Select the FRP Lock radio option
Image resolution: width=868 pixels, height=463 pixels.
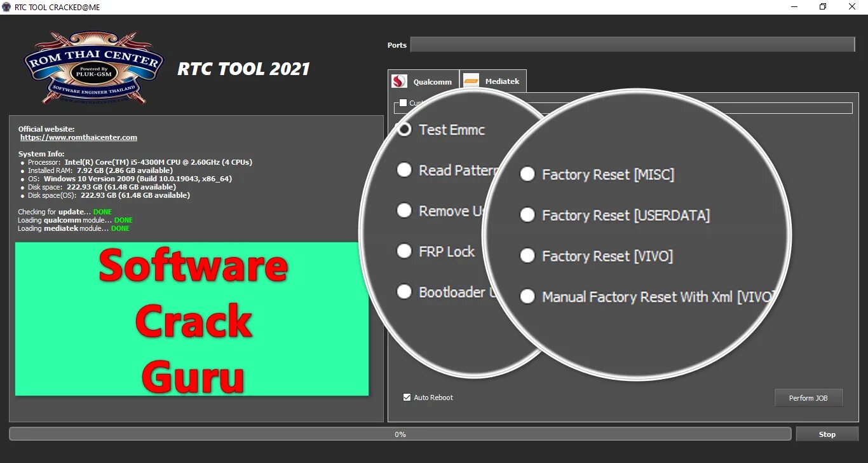404,251
